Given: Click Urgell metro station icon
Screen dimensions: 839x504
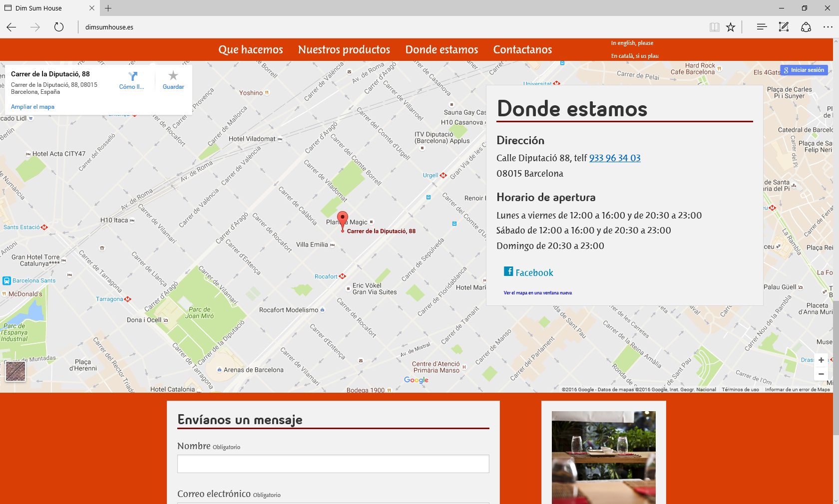Looking at the screenshot, I should point(443,175).
